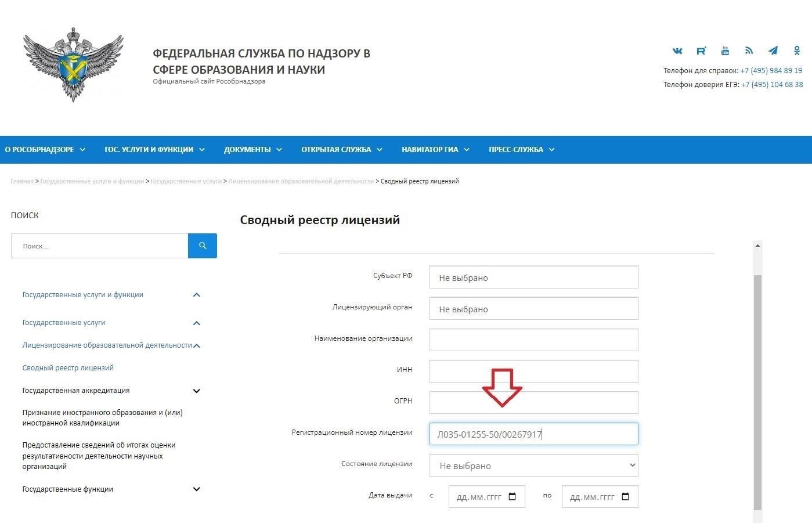
Task: Open Лицензирование образовательной деятельности sidebar link
Action: tap(107, 345)
